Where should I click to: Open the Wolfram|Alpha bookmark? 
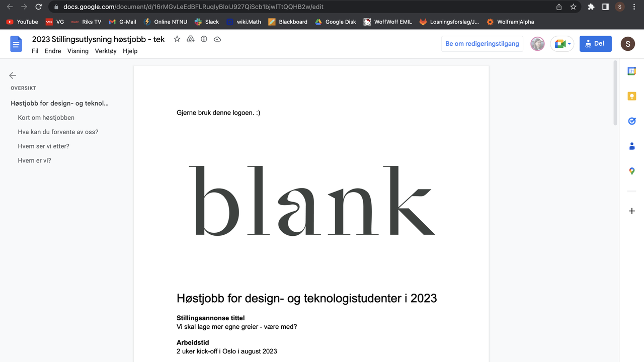click(510, 22)
